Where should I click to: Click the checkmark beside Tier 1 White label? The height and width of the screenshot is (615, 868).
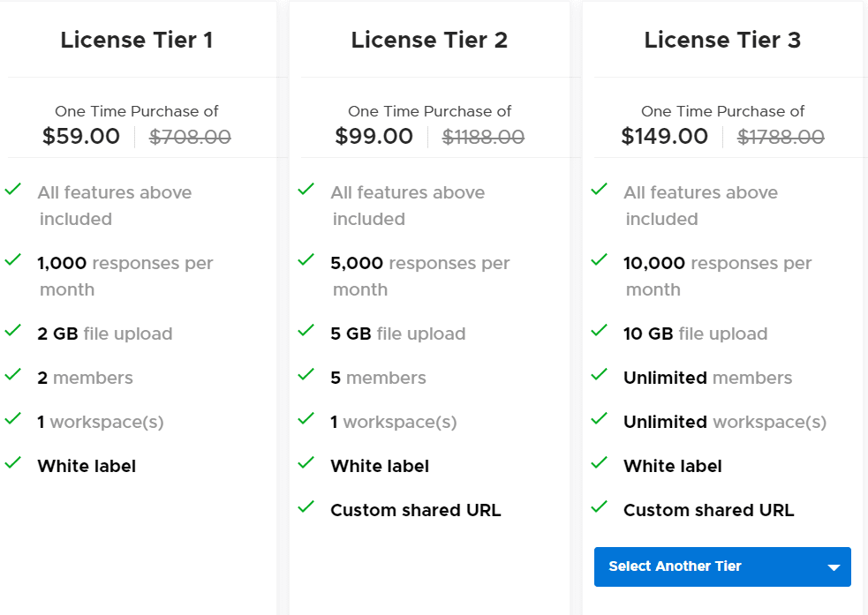click(x=13, y=464)
